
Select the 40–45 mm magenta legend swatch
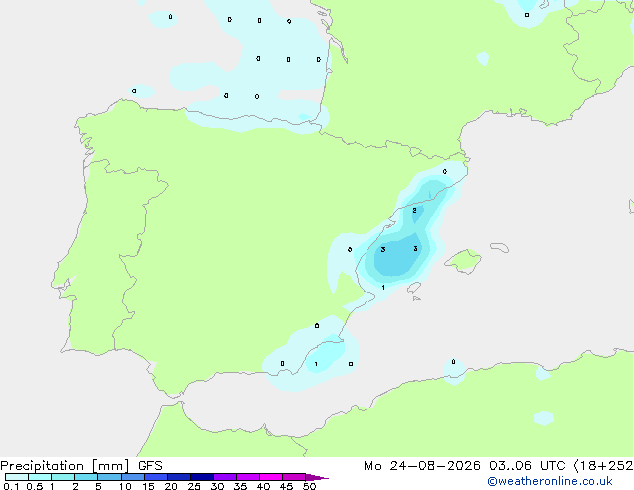point(271,477)
